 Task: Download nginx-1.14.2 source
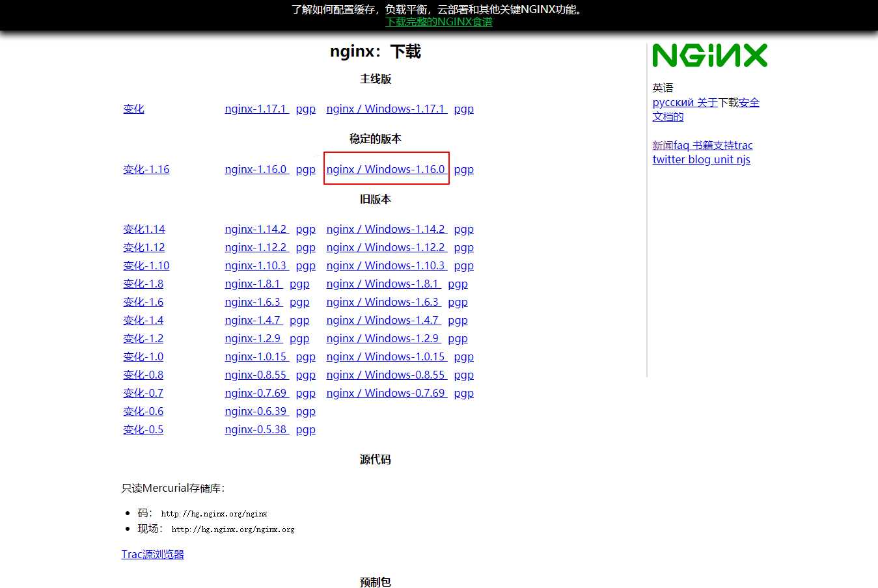coord(256,229)
